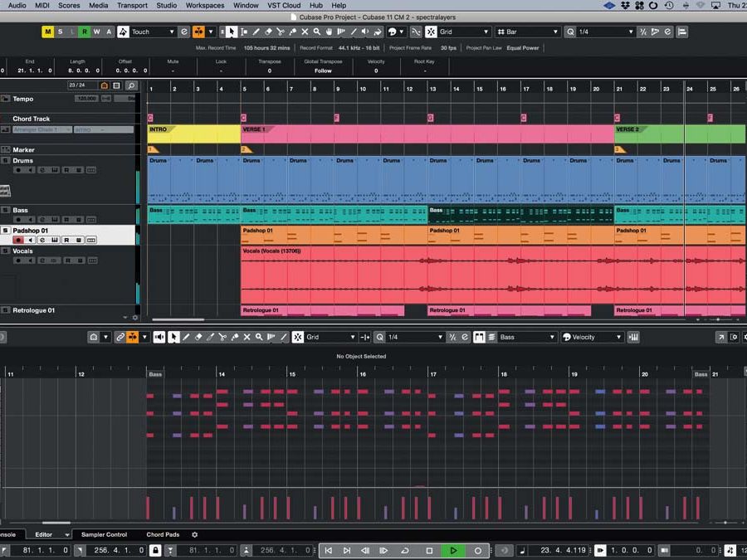Select the Key Editor arrow selection tool

pos(174,337)
